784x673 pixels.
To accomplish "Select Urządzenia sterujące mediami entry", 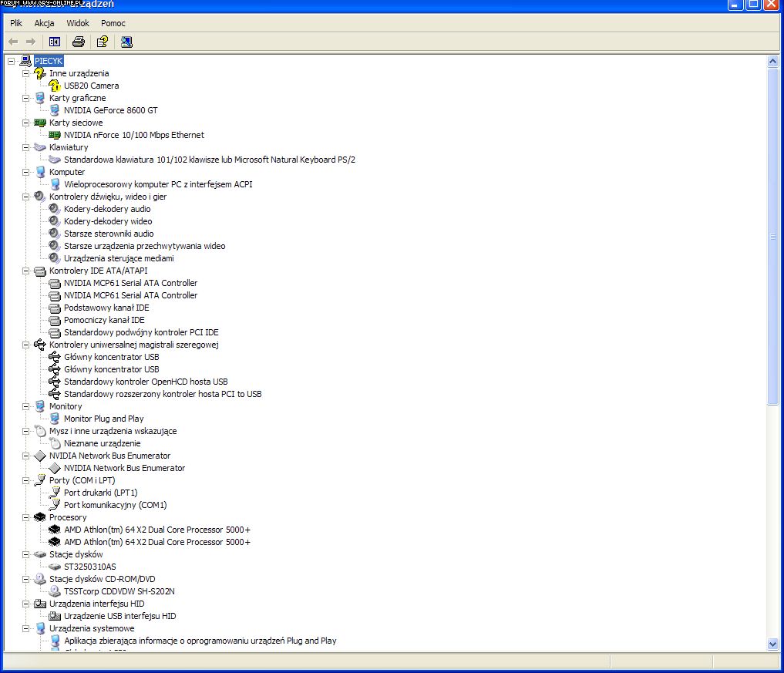I will 119,258.
